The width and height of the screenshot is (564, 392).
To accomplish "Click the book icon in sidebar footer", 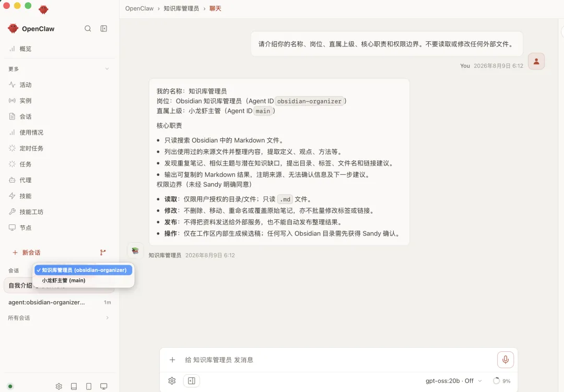I will 74,387.
